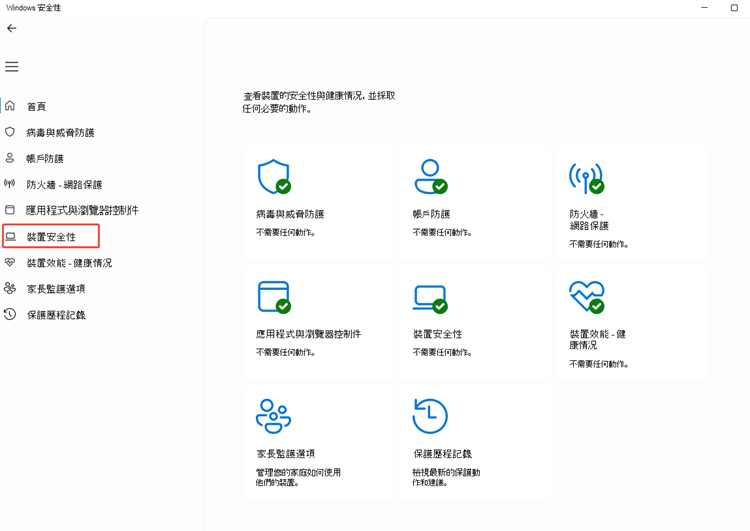Select 首頁 in the sidebar
Viewport: 750px width, 531px height.
[36, 107]
